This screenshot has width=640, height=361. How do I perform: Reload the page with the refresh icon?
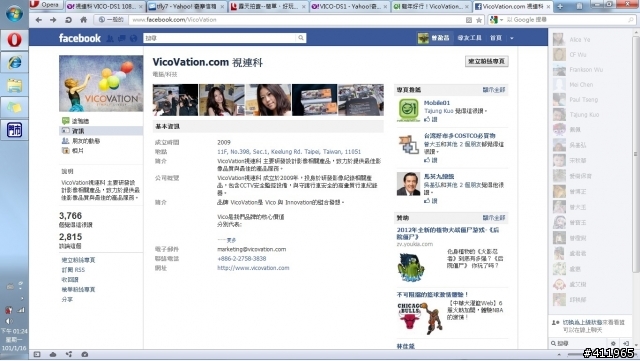pyautogui.click(x=68, y=20)
